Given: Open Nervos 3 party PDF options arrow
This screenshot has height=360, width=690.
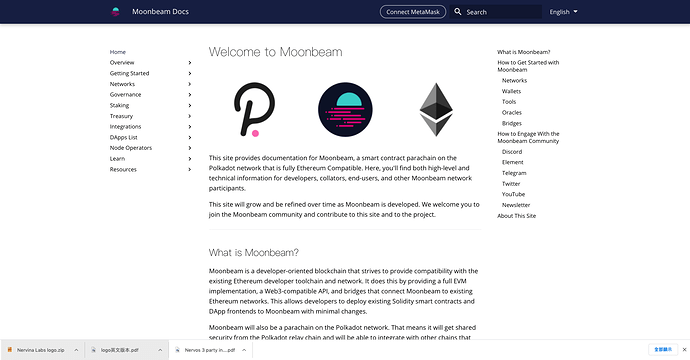Looking at the screenshot, I should coord(244,350).
